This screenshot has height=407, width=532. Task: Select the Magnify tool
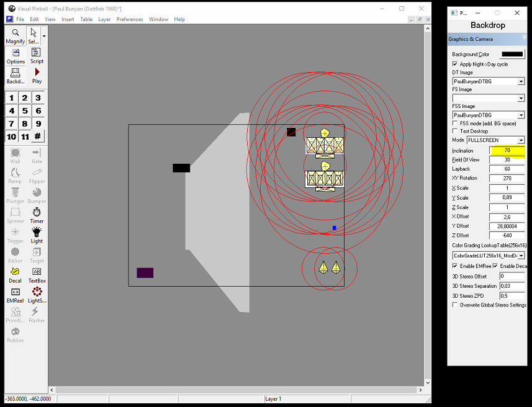click(16, 36)
